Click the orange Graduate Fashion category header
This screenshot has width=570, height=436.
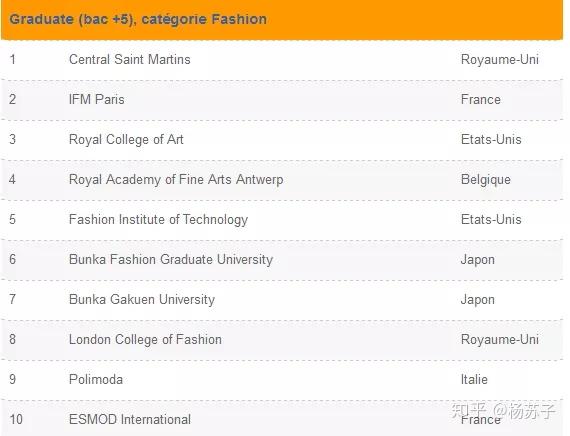[x=282, y=19]
